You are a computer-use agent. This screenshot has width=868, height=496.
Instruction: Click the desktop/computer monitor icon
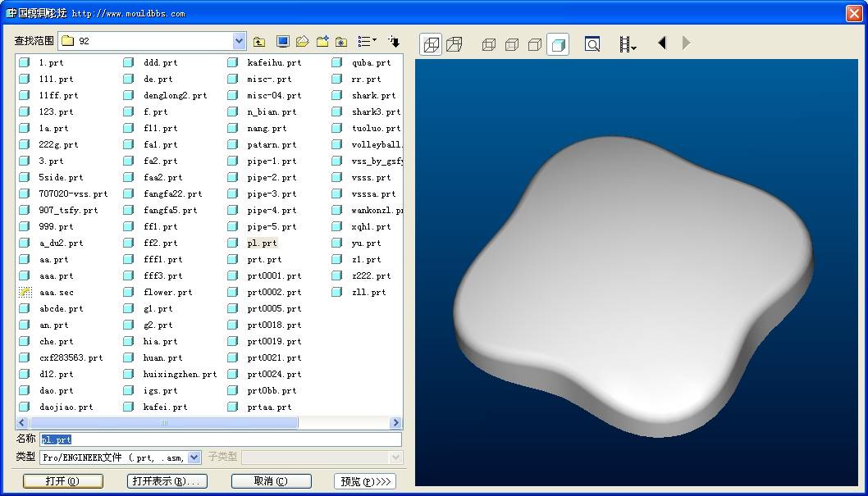282,42
